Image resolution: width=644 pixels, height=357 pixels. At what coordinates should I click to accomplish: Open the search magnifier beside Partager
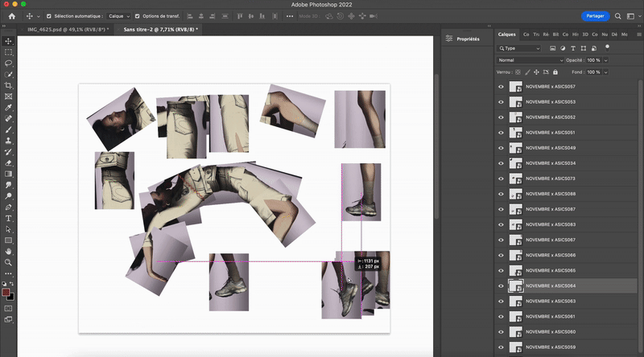[x=618, y=15]
